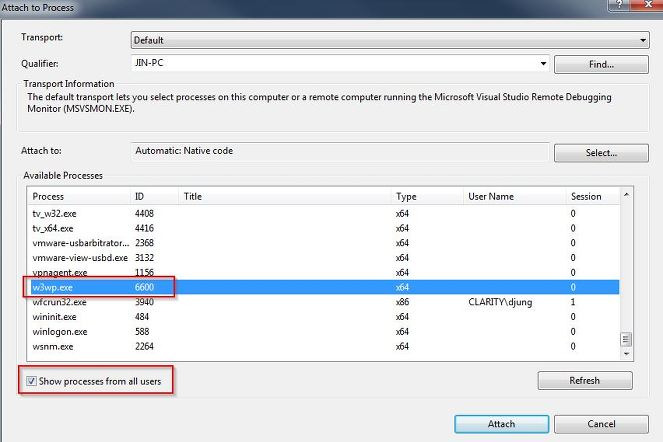Click the CLARITY\djung user name cell

coord(500,302)
